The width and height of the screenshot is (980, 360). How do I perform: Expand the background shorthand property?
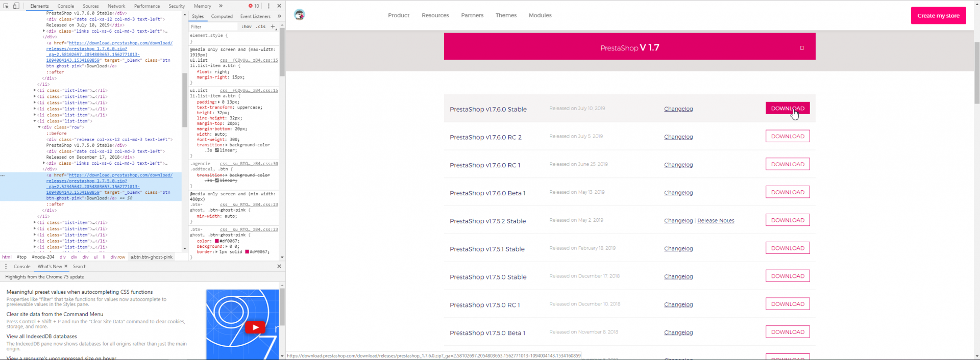point(228,247)
